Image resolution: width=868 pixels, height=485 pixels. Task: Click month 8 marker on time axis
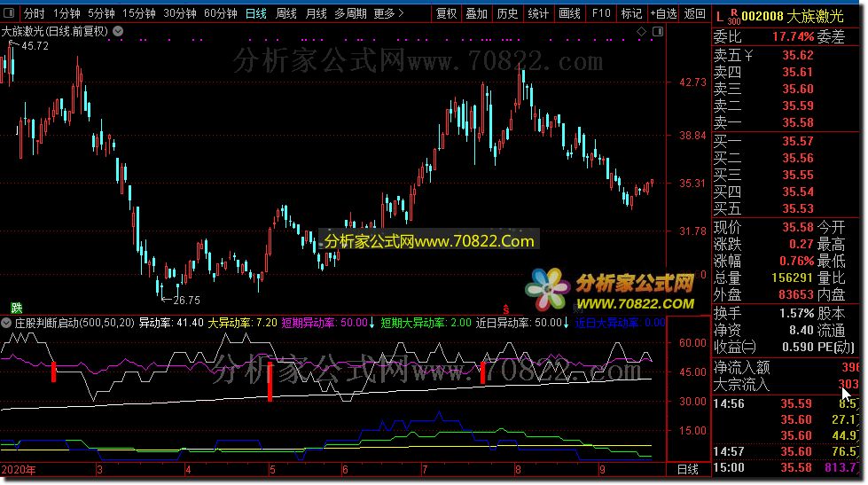[518, 470]
